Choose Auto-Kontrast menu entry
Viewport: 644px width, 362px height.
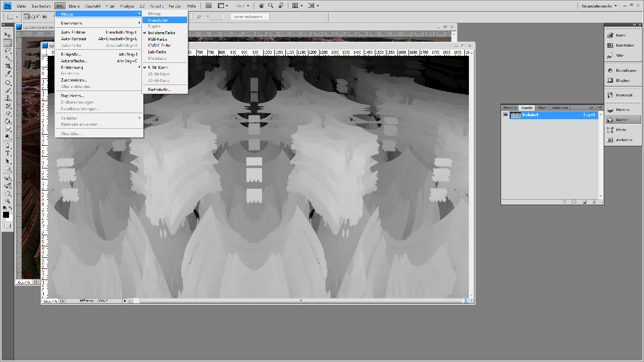pyautogui.click(x=99, y=39)
